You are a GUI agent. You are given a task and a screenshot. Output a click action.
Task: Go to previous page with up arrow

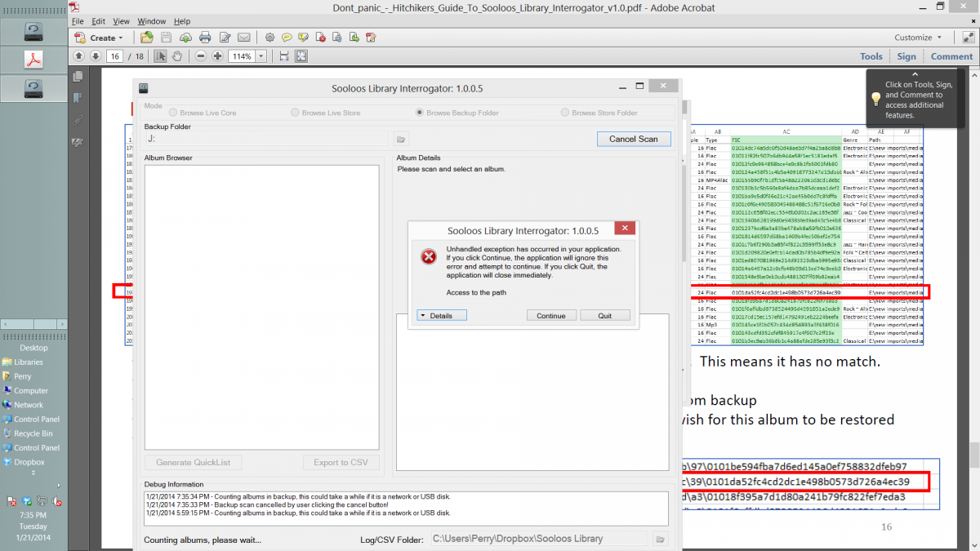point(78,56)
